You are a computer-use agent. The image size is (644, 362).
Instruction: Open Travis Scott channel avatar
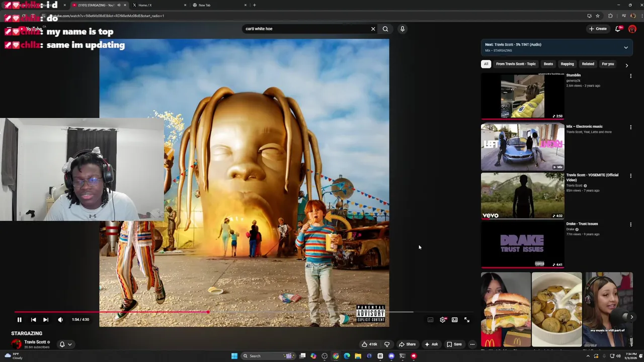click(x=17, y=344)
